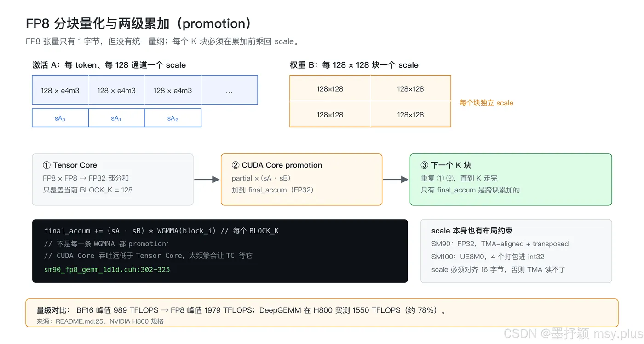
Task: Click the code line starting "final_accum +="
Action: click(x=161, y=231)
